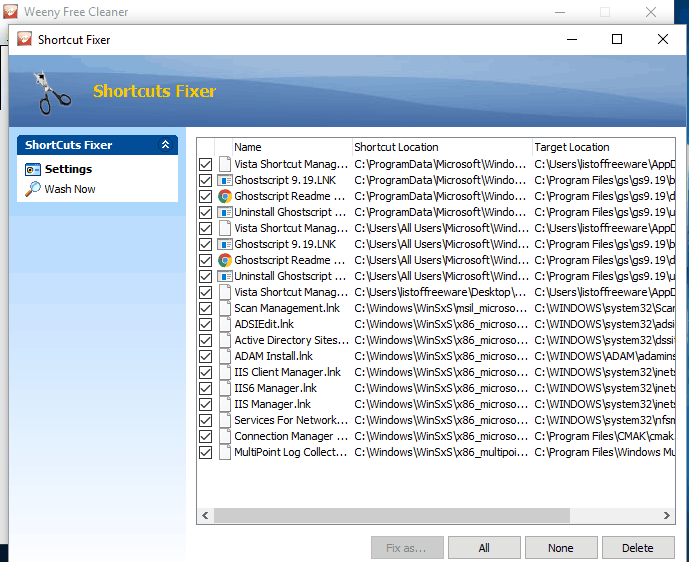Click the file icon of IIS6 Manager.lnk
Viewport: 689px width, 562px height.
pos(225,388)
